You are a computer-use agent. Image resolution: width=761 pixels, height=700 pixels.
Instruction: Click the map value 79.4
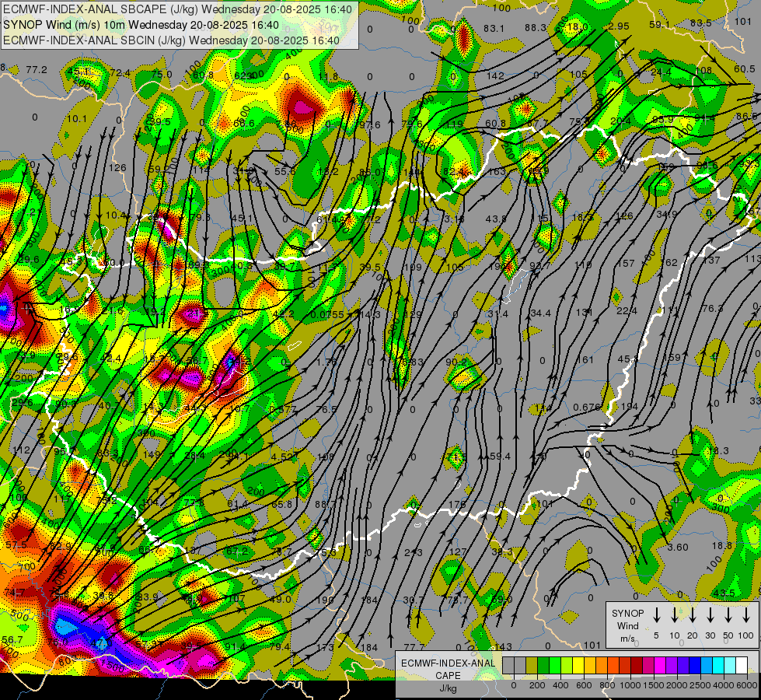280,646
